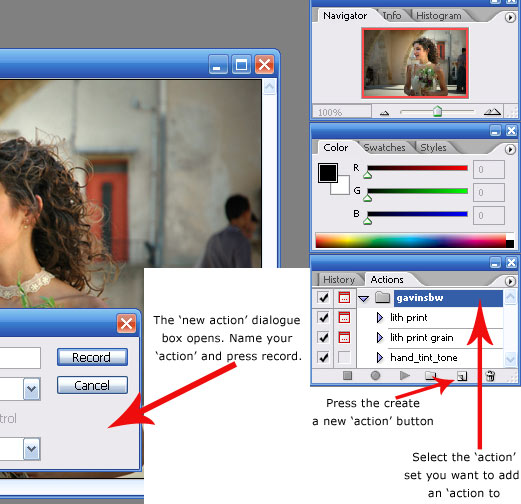Select the Color tab
Viewport: 521px width, 504px height.
coord(336,147)
